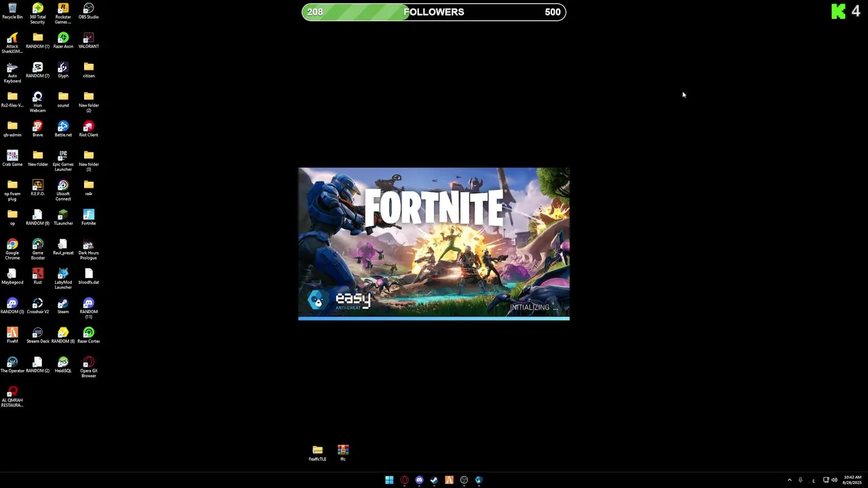Click the Followers goal progress bar
This screenshot has width=868, height=488.
point(434,12)
